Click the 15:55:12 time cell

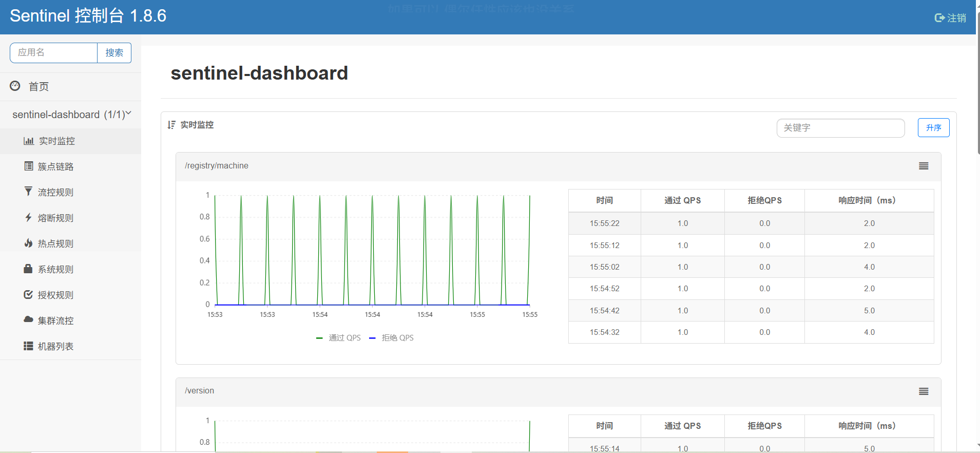[x=604, y=246]
